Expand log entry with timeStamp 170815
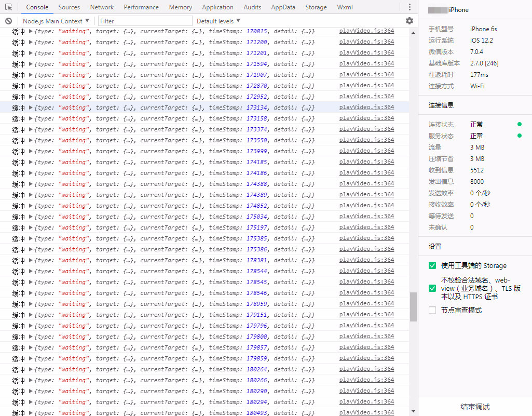 coord(31,31)
